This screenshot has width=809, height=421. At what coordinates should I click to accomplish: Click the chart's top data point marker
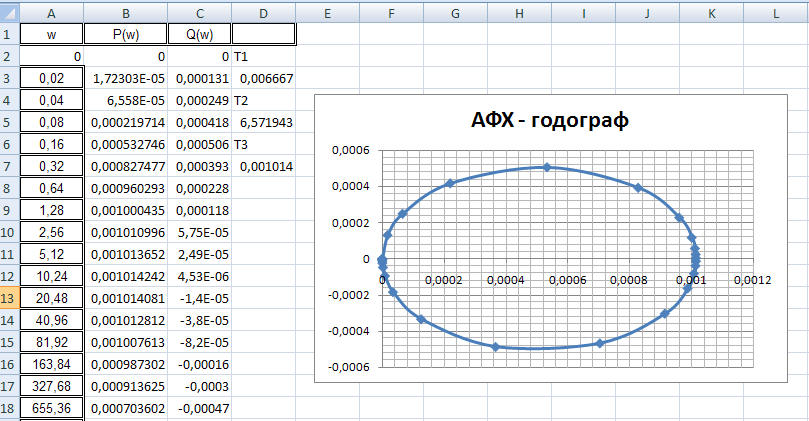547,167
